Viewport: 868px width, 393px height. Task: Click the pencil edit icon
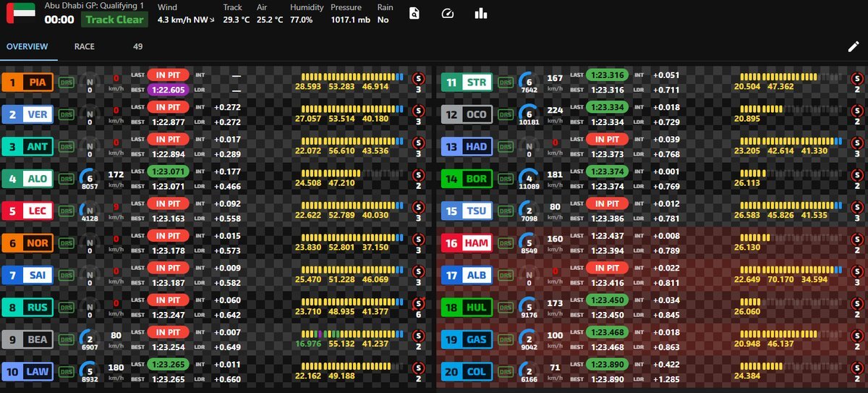click(854, 47)
